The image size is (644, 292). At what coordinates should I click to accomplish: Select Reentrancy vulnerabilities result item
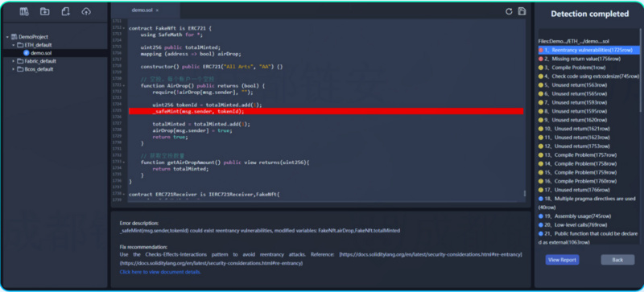(588, 50)
